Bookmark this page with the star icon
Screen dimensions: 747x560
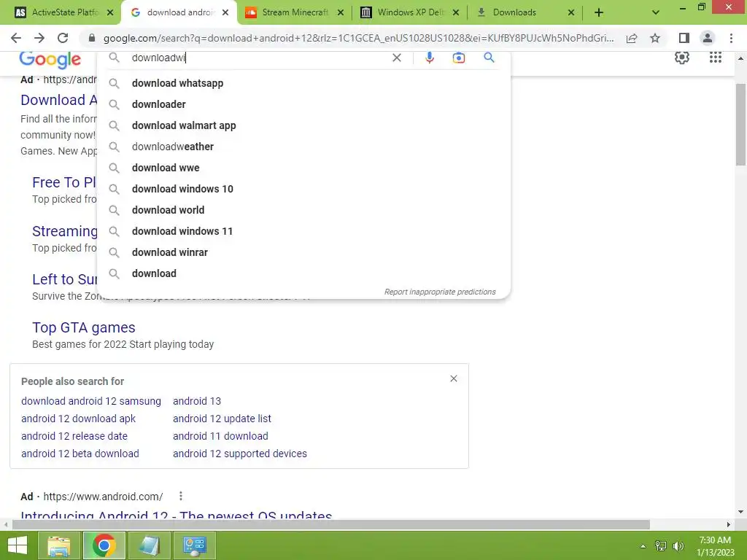(655, 38)
